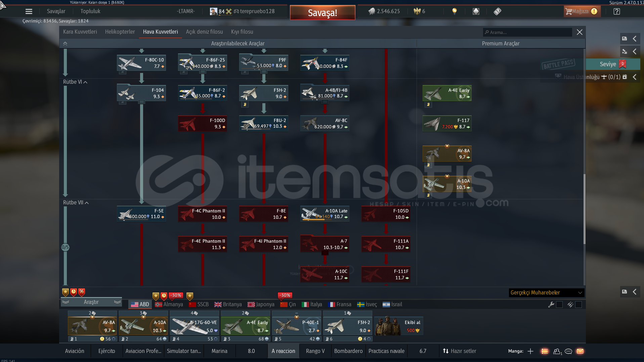The height and width of the screenshot is (362, 644).
Task: Click the panel icon beside Gerçekçi Muharebeler
Action: (625, 292)
